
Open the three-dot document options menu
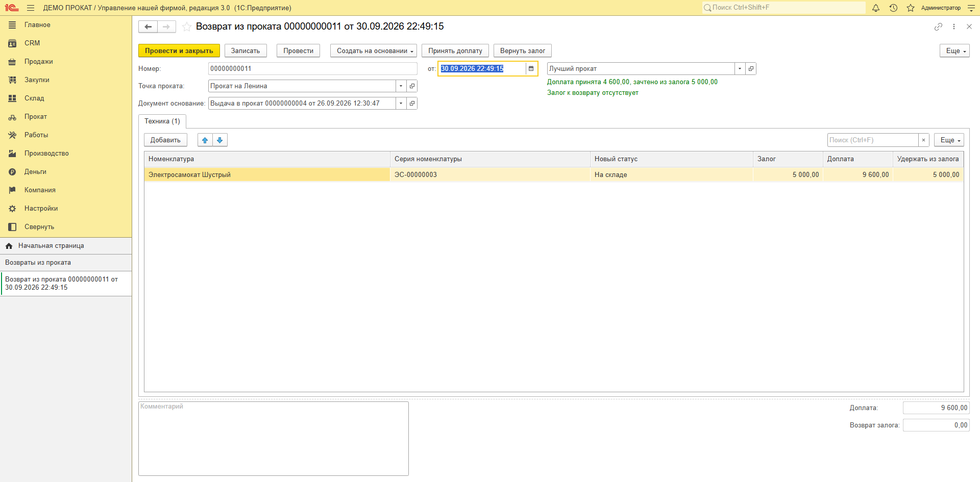953,27
